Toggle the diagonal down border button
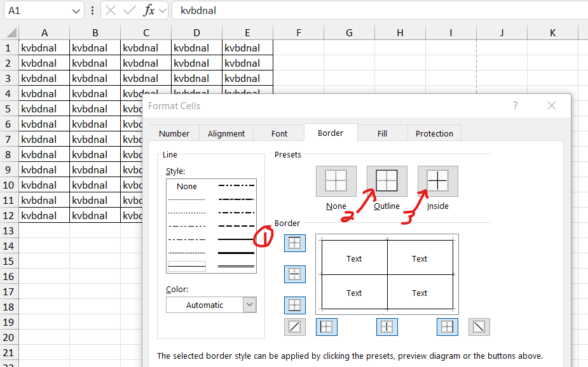 click(479, 327)
